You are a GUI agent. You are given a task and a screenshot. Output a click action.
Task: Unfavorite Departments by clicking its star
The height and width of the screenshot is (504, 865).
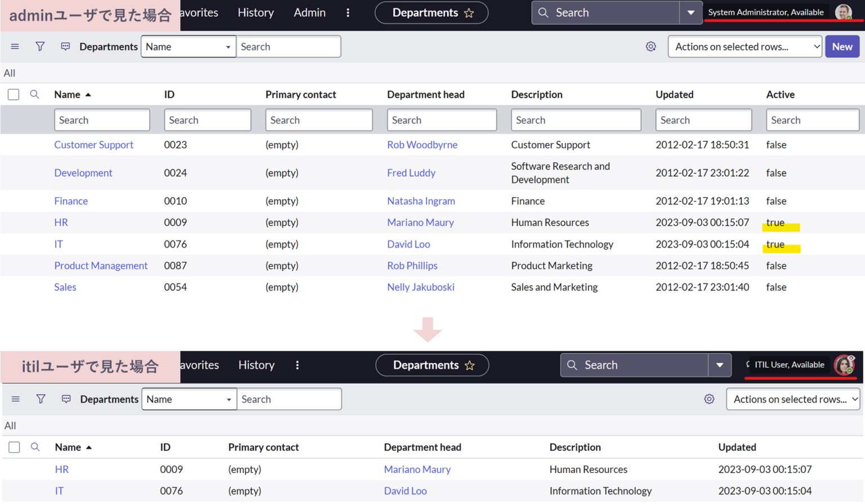click(x=470, y=12)
